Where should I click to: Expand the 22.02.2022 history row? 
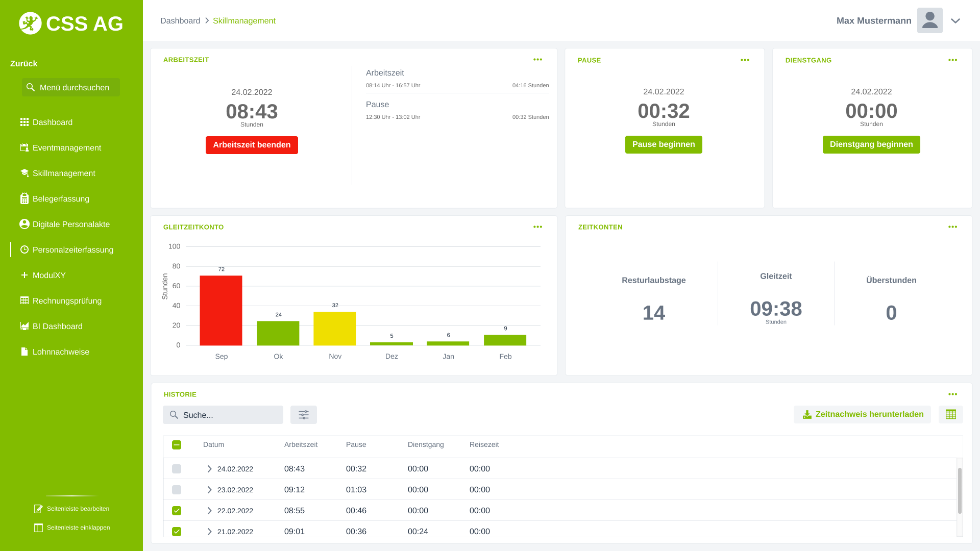(x=209, y=511)
